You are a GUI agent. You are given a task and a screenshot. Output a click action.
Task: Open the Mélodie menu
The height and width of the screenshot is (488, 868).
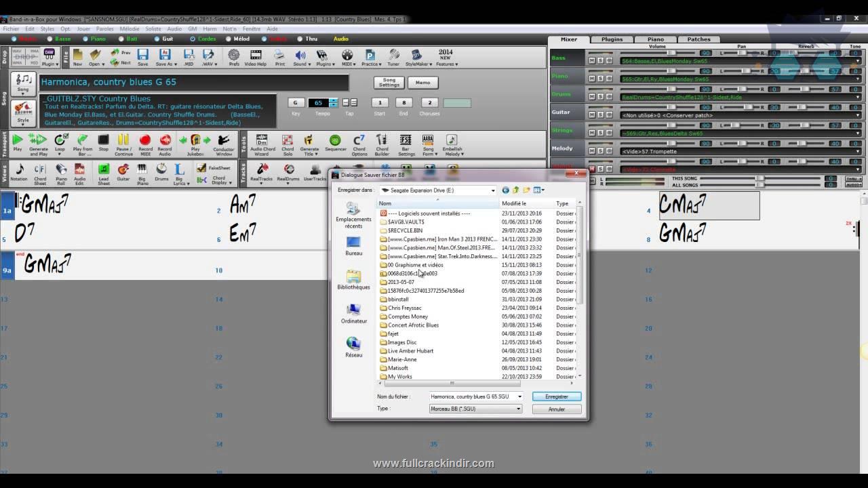(x=130, y=29)
